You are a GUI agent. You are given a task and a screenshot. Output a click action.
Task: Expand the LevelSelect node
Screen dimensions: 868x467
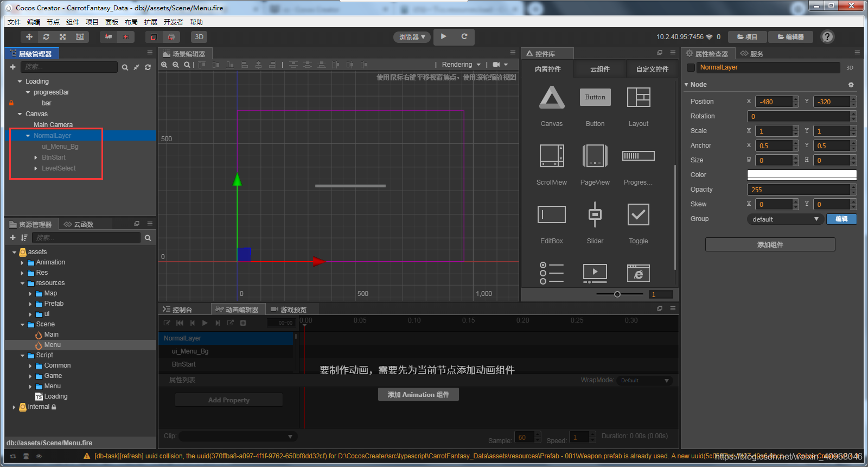[x=36, y=168]
